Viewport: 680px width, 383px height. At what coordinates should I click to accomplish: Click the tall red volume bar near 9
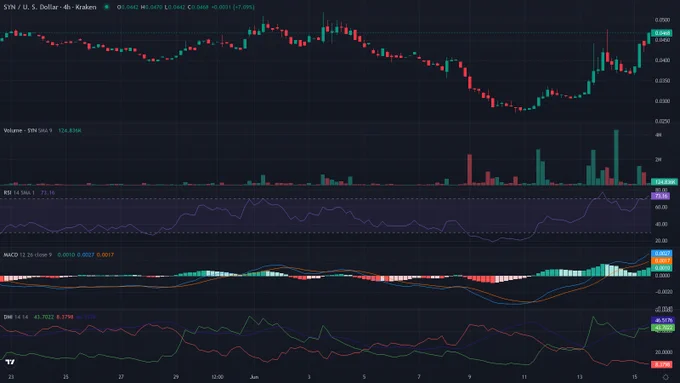[x=469, y=170]
